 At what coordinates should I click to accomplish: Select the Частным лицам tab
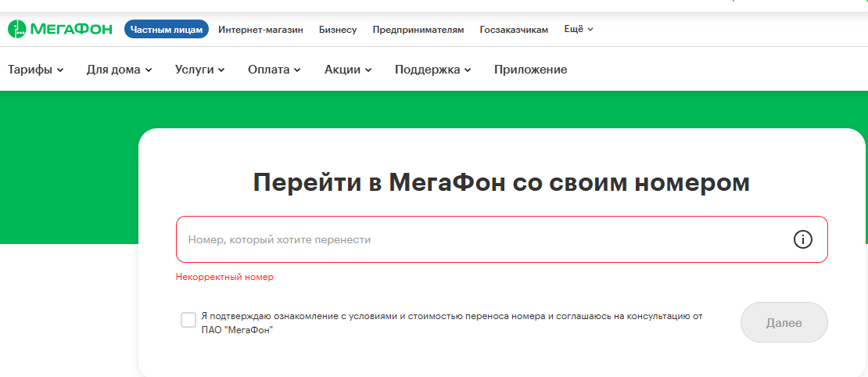click(x=167, y=30)
